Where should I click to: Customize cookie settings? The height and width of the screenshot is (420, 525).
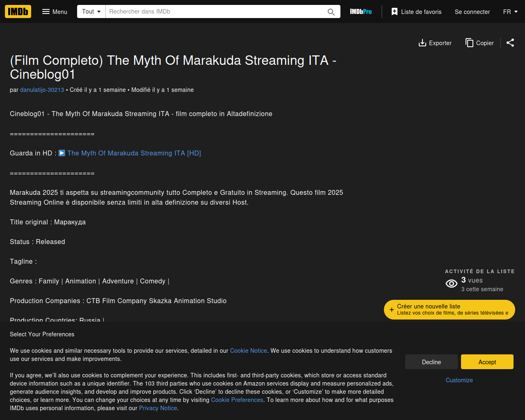(459, 380)
